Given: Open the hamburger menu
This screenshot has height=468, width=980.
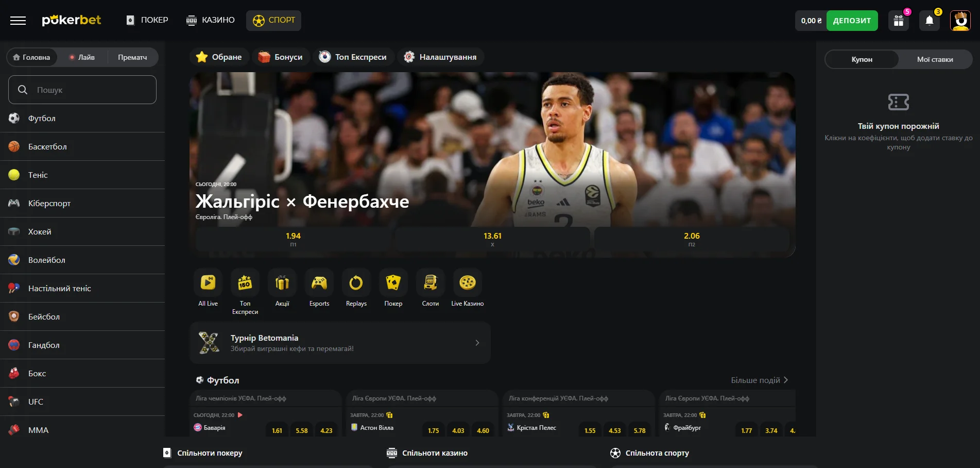Looking at the screenshot, I should tap(18, 21).
